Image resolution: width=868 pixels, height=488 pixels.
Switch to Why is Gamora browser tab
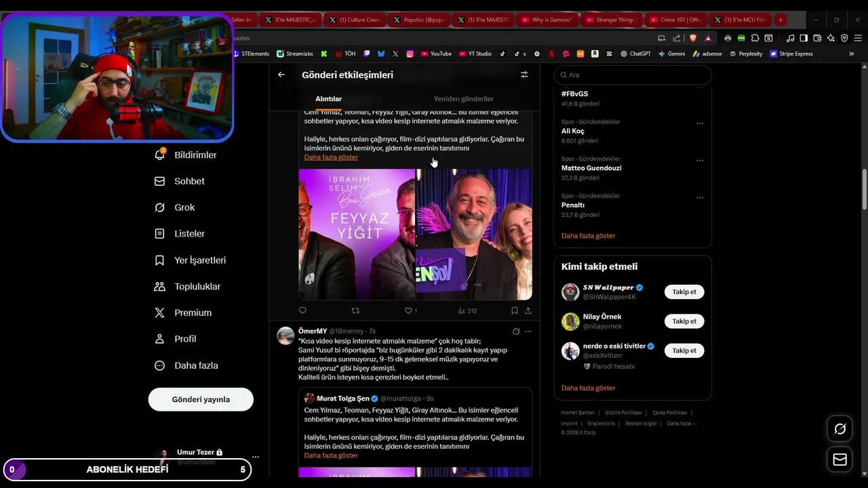(547, 20)
